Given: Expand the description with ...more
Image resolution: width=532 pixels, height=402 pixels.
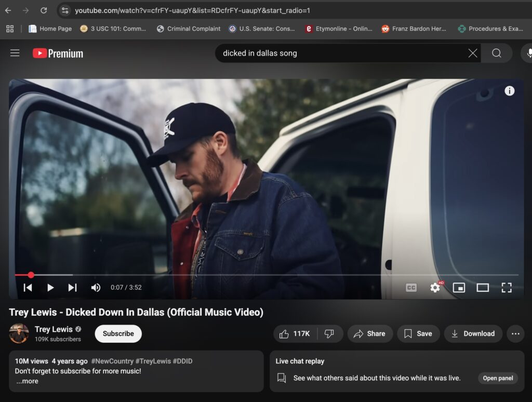Looking at the screenshot, I should pos(27,381).
